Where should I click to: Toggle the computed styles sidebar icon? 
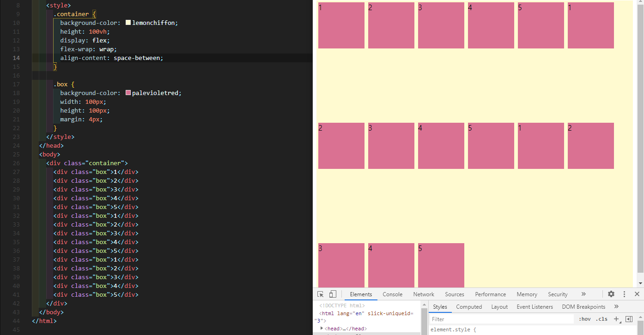click(x=629, y=319)
